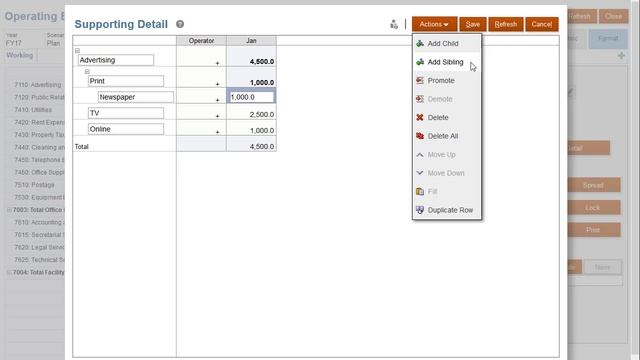Click the Move Down arrow icon

(420, 173)
